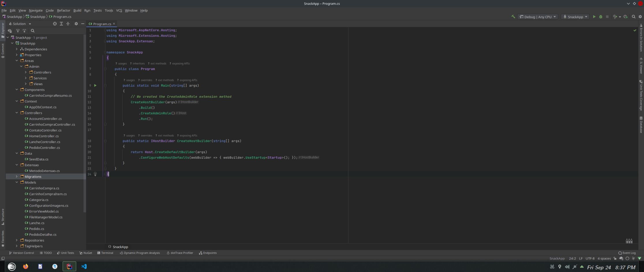This screenshot has width=644, height=272.
Task: Toggle Show All Files eye icon
Action: coord(10,31)
